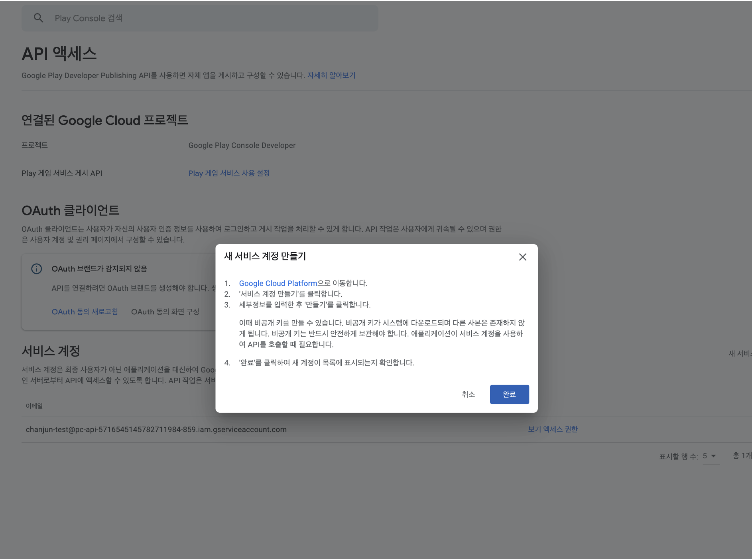This screenshot has height=560, width=752.
Task: Click the API 액세스 page heading
Action: (59, 54)
